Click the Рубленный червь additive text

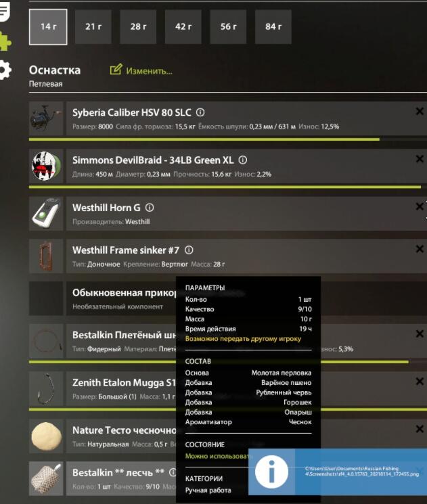click(284, 392)
